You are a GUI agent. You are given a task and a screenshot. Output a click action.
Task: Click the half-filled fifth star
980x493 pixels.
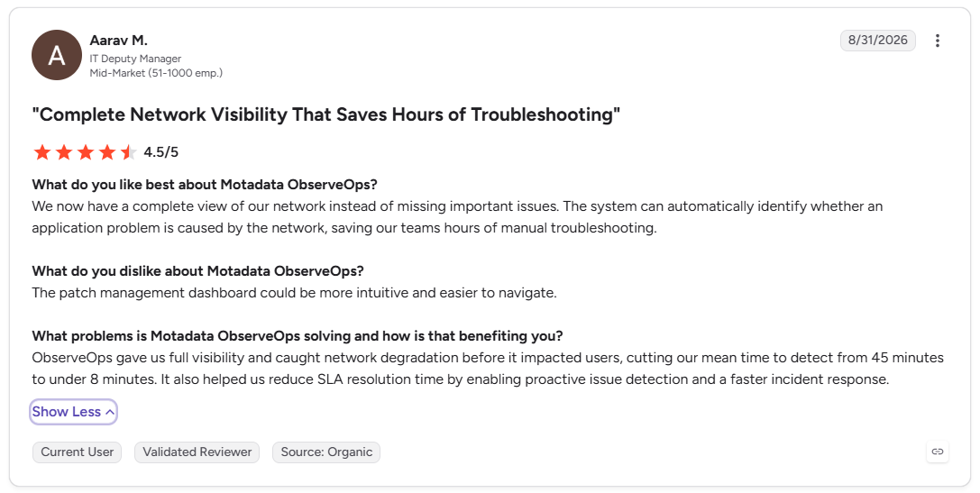pyautogui.click(x=128, y=151)
